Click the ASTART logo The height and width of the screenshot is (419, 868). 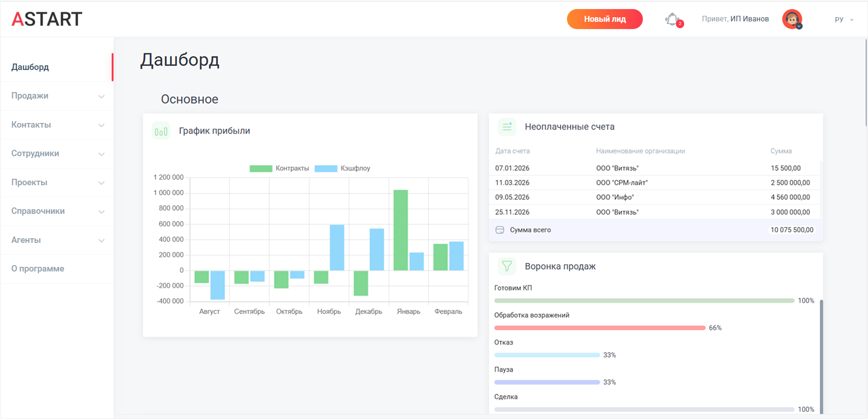[47, 19]
